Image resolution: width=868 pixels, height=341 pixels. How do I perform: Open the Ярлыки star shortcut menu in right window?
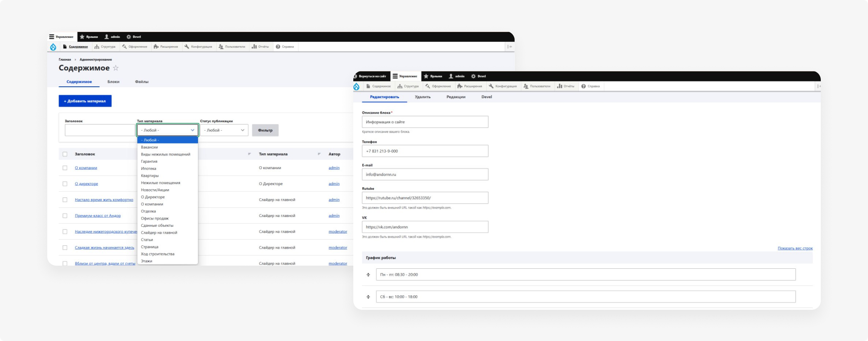433,76
